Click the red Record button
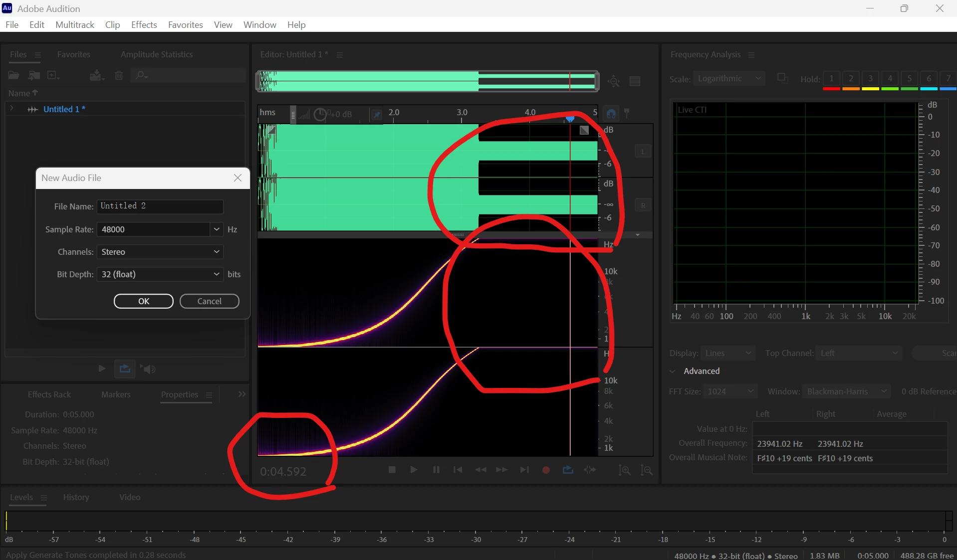957x560 pixels. tap(546, 470)
